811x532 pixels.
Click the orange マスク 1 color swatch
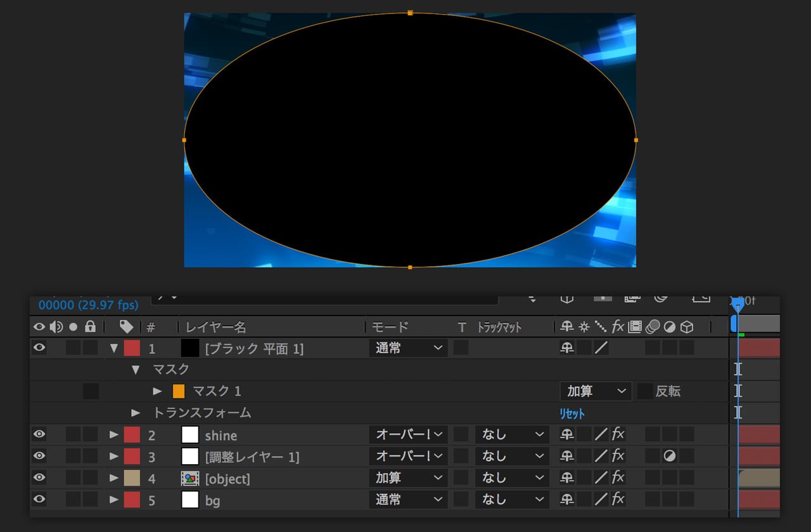(179, 391)
